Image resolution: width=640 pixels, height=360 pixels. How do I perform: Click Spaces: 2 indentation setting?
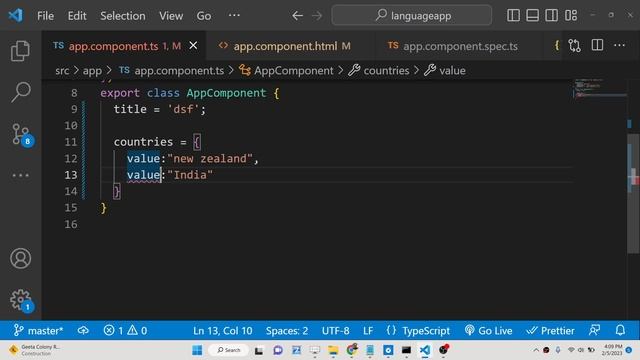pyautogui.click(x=287, y=330)
